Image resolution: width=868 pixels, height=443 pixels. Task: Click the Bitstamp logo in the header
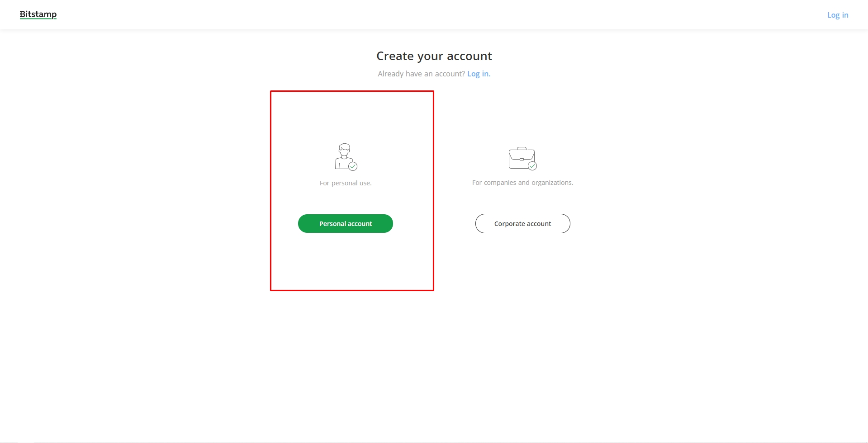(38, 14)
